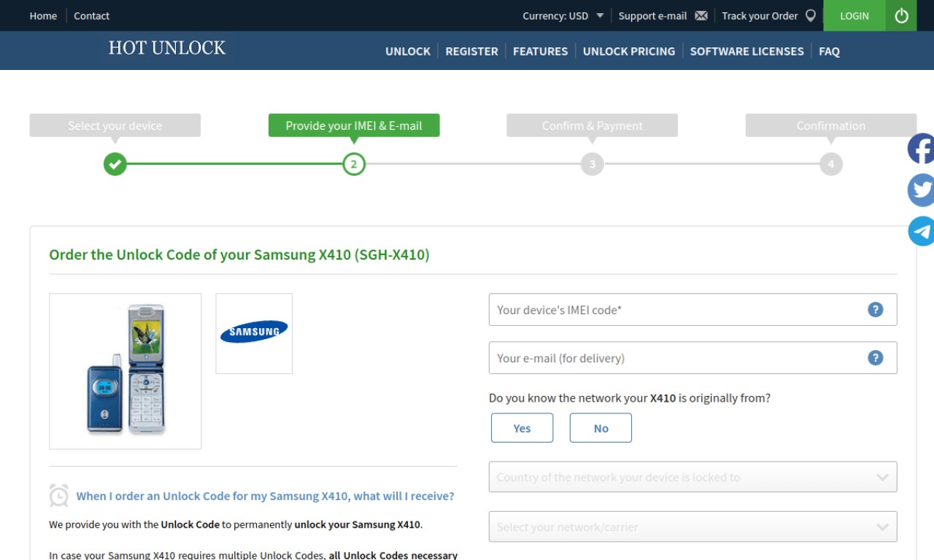Viewport: 934px width, 560px height.
Task: Click the step 4 circle indicator
Action: (830, 164)
